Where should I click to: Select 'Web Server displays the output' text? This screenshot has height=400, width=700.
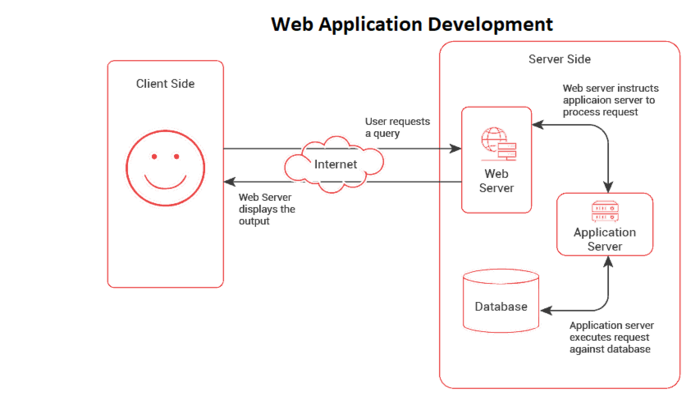(267, 209)
